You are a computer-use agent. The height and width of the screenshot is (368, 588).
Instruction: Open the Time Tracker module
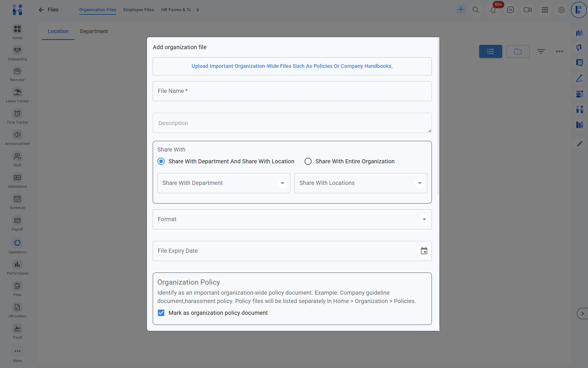tap(17, 114)
